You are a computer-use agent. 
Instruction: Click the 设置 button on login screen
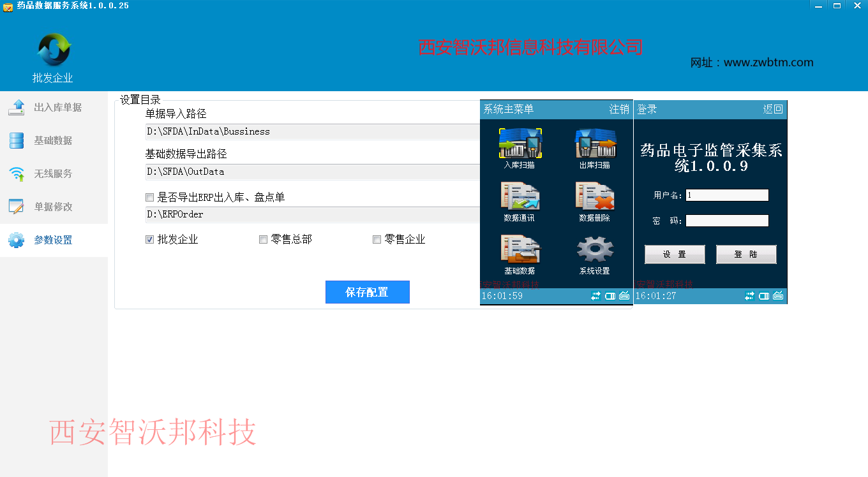click(x=675, y=254)
